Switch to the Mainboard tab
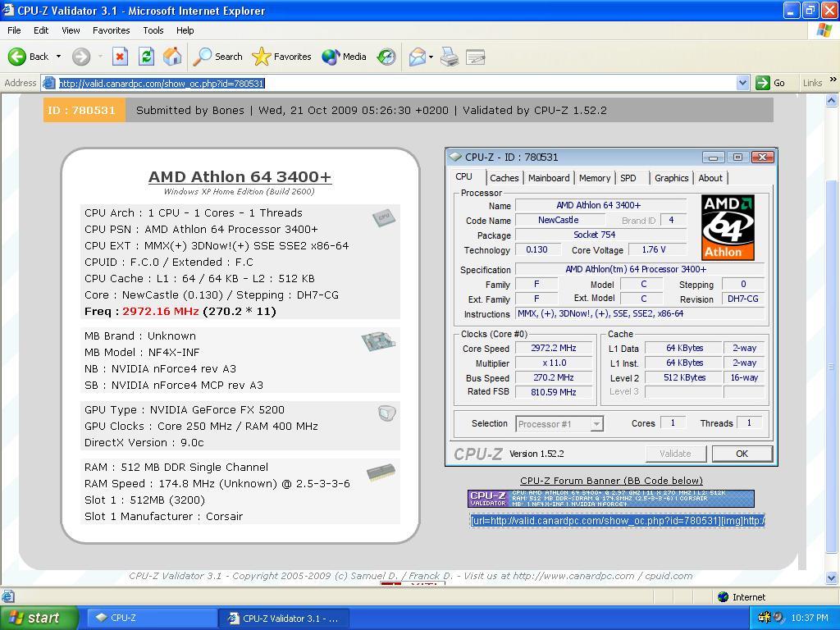Screen dimensions: 840x630 tap(549, 178)
